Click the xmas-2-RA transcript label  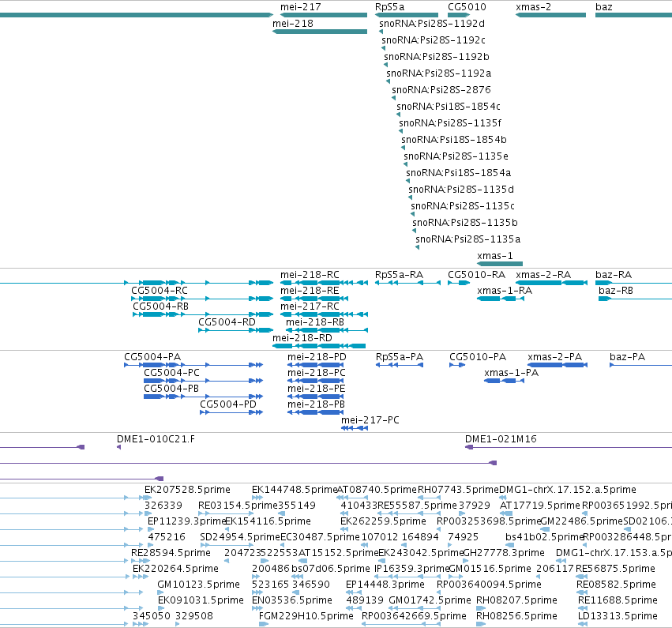coord(543,275)
